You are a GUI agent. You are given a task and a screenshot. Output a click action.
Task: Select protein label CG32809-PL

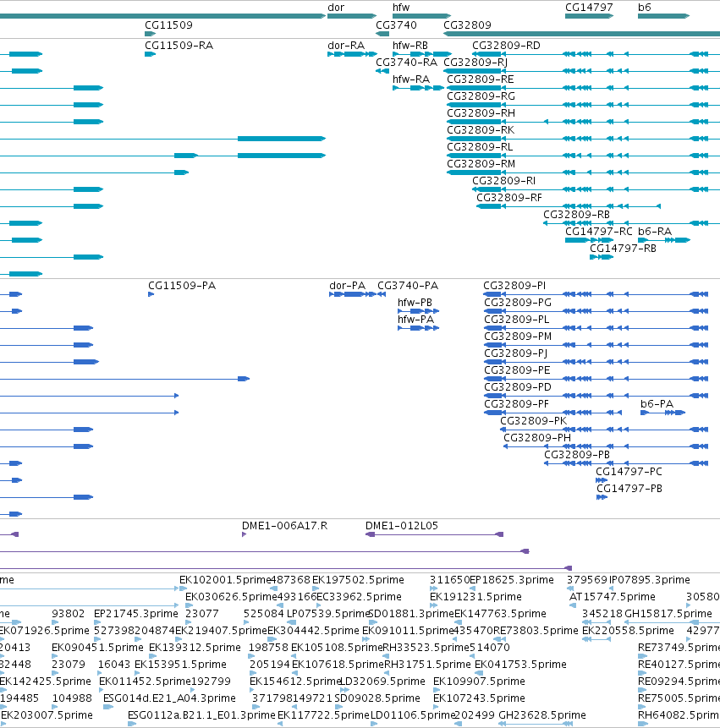coord(517,320)
